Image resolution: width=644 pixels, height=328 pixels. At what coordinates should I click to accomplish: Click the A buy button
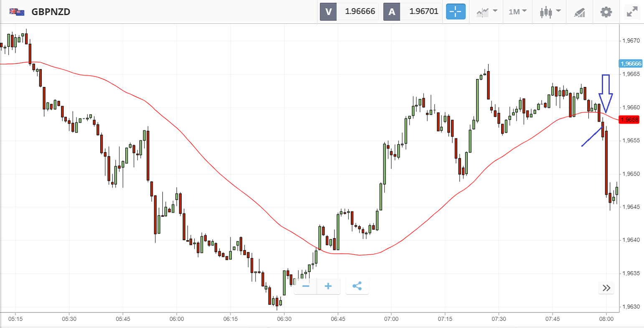(x=392, y=12)
